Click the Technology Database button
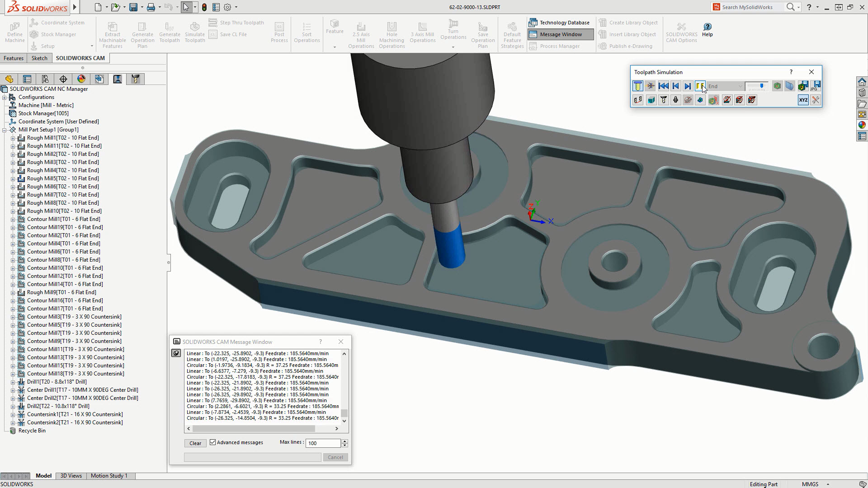868x488 pixels. (559, 23)
